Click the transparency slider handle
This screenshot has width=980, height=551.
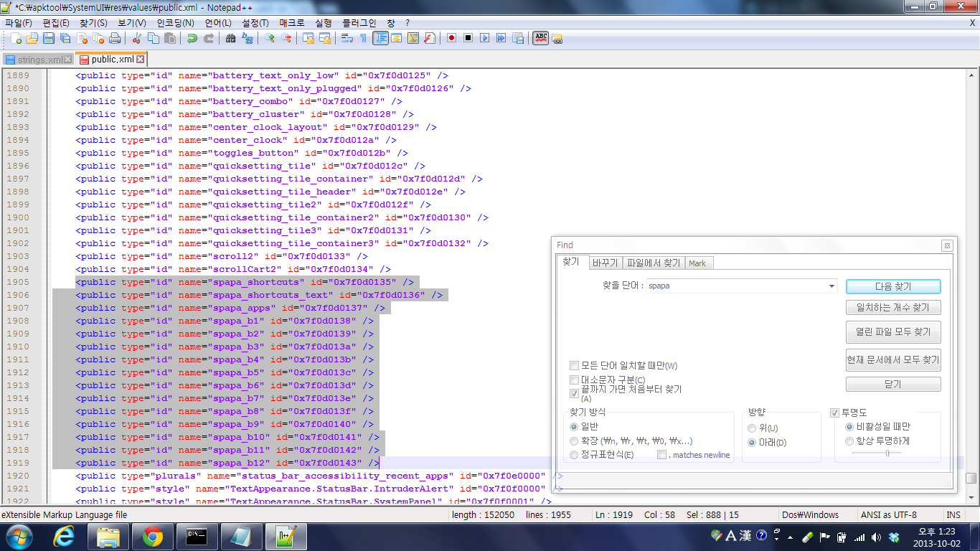click(887, 453)
